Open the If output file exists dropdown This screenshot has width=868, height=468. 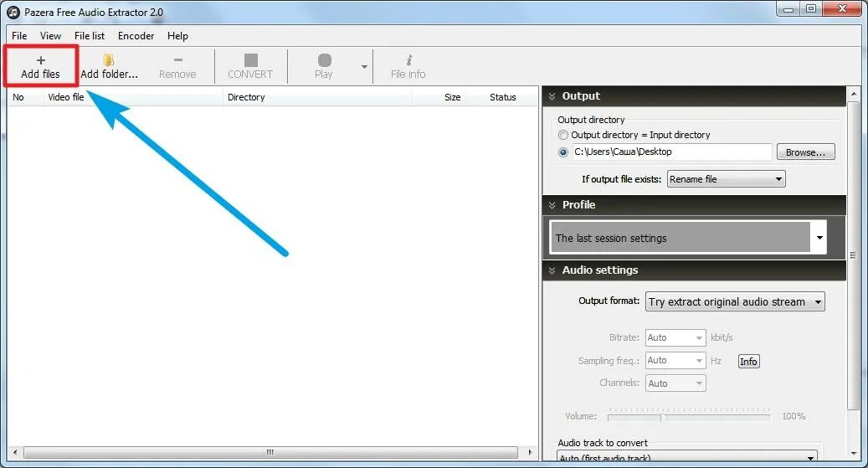click(x=726, y=179)
